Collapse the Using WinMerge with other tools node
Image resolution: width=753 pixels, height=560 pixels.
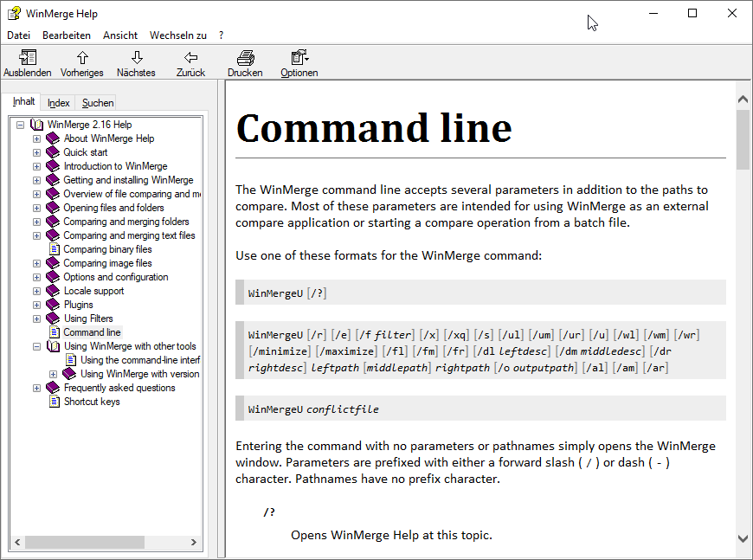click(x=36, y=346)
